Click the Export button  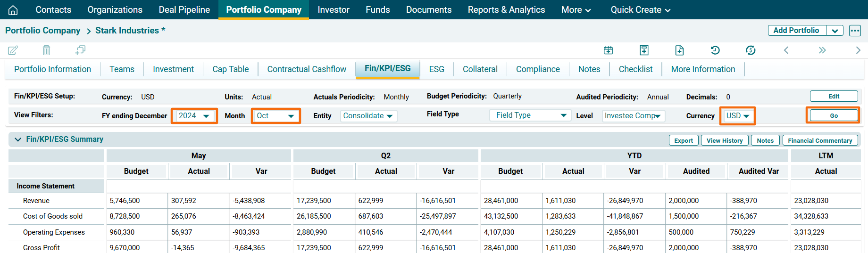click(x=683, y=140)
